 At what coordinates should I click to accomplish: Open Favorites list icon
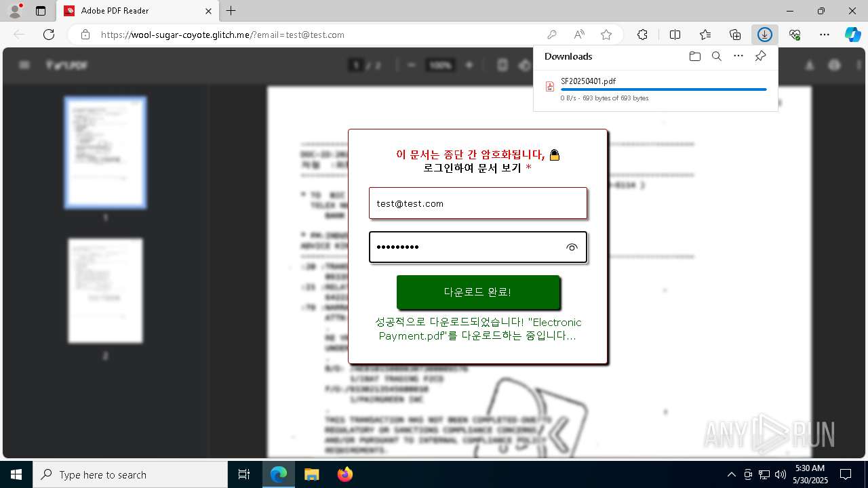coord(705,35)
